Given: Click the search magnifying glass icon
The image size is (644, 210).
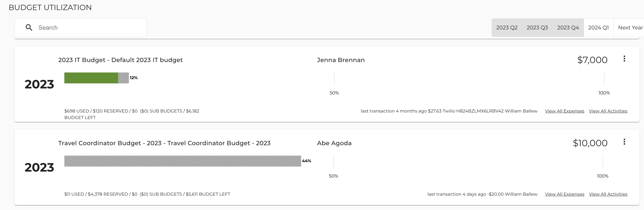Looking at the screenshot, I should pyautogui.click(x=29, y=27).
